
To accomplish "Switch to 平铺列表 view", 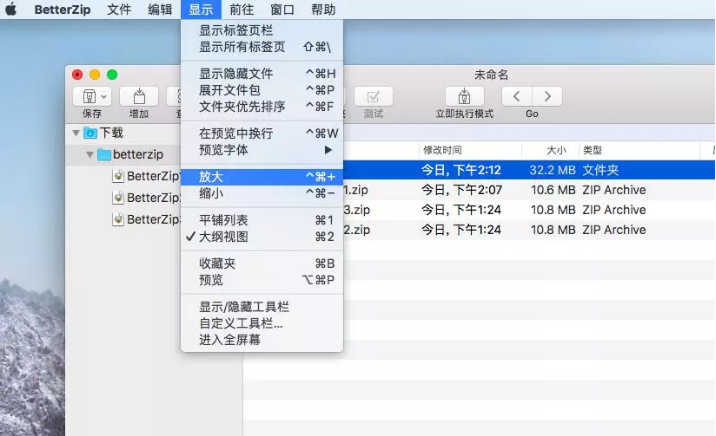I will [x=262, y=220].
